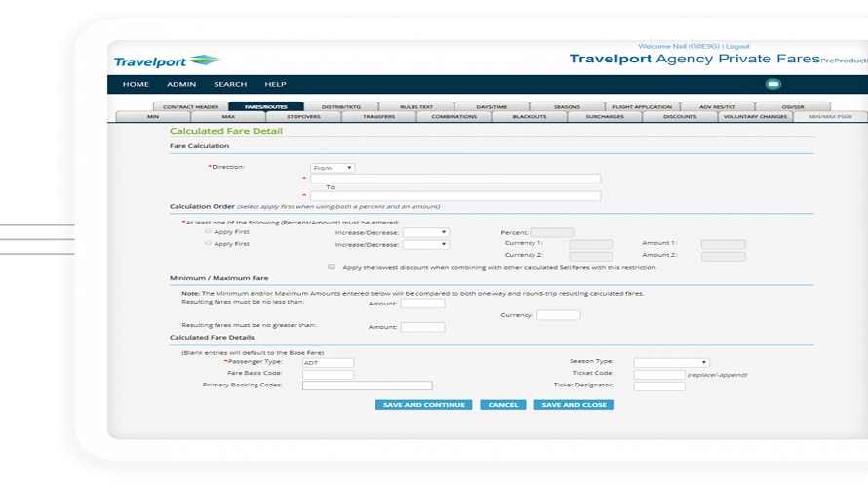Open the ADMIN menu
Viewport: 868px width, 488px height.
point(181,84)
